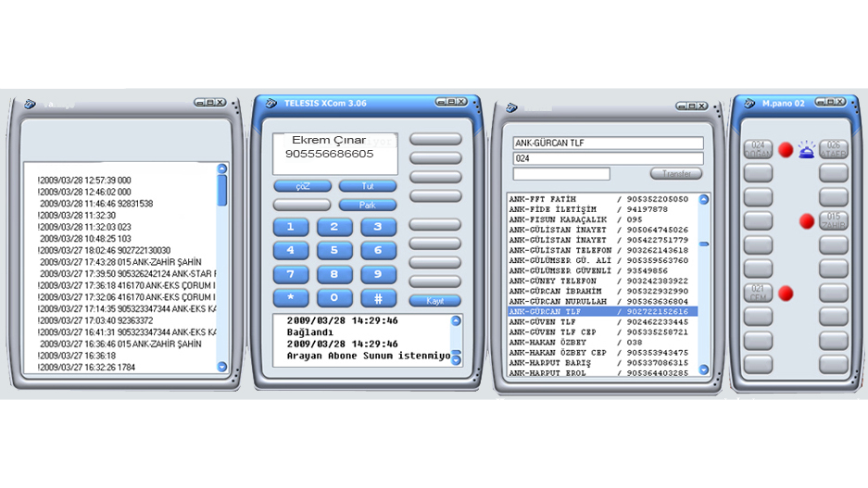Select the 026 ATAER extension button

pyautogui.click(x=833, y=149)
